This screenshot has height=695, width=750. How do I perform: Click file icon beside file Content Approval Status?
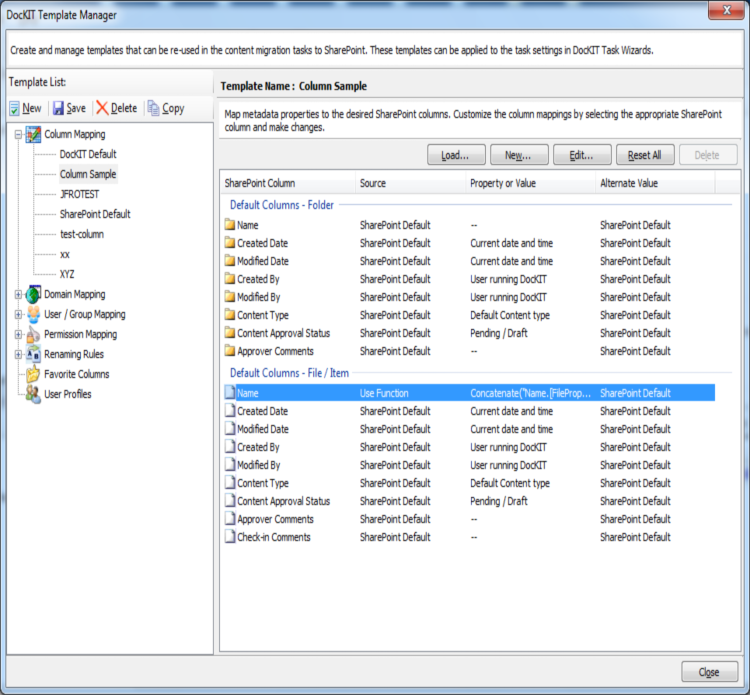[x=230, y=501]
